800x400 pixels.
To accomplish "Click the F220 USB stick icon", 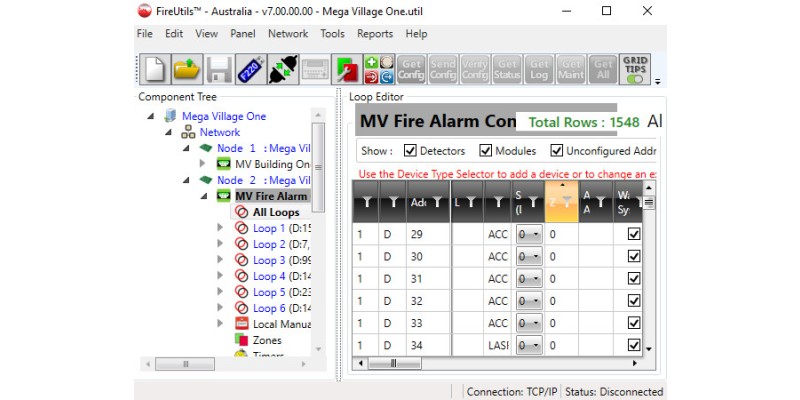I will click(x=251, y=69).
